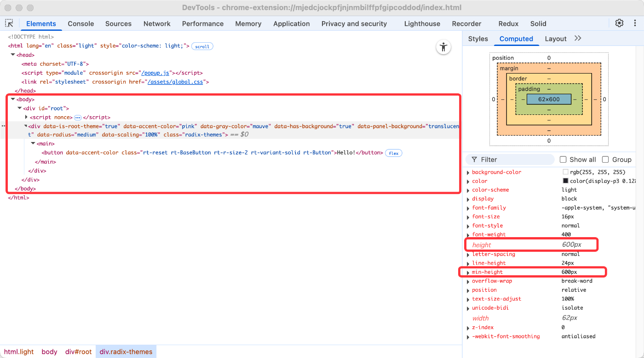Select the Computed sidebar tab
The image size is (644, 358).
(x=516, y=39)
